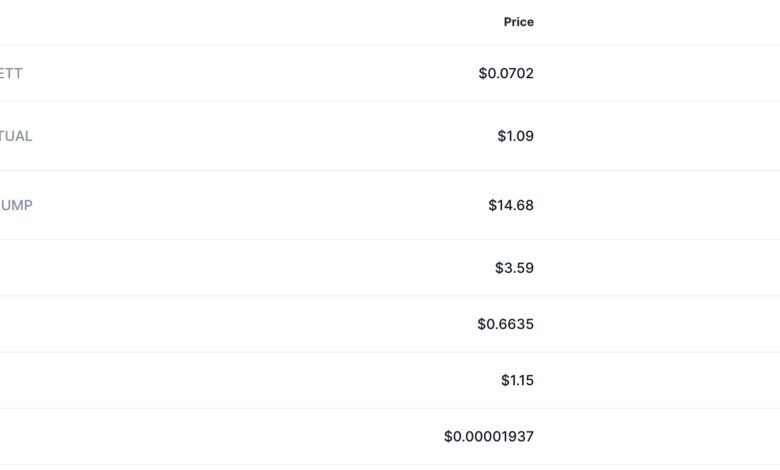Click the $0.6635 price value
The width and height of the screenshot is (780, 470).
point(505,324)
